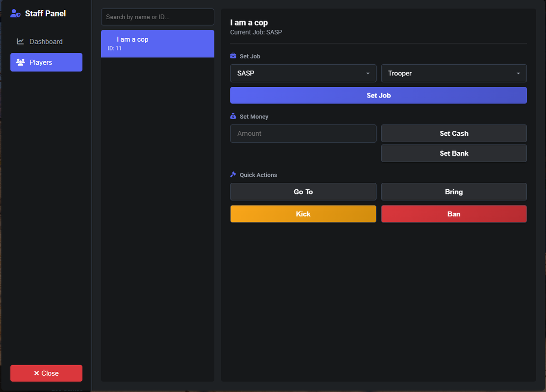The width and height of the screenshot is (546, 392).
Task: Open the Dashboard menu item
Action: (x=46, y=41)
